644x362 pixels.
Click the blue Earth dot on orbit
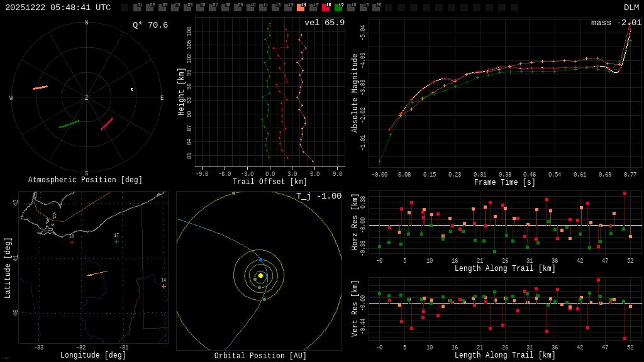point(261,260)
